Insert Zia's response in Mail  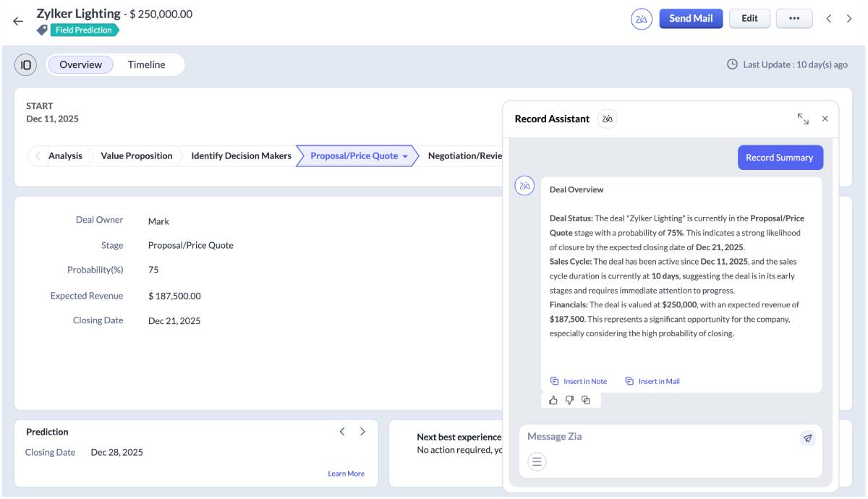(651, 380)
